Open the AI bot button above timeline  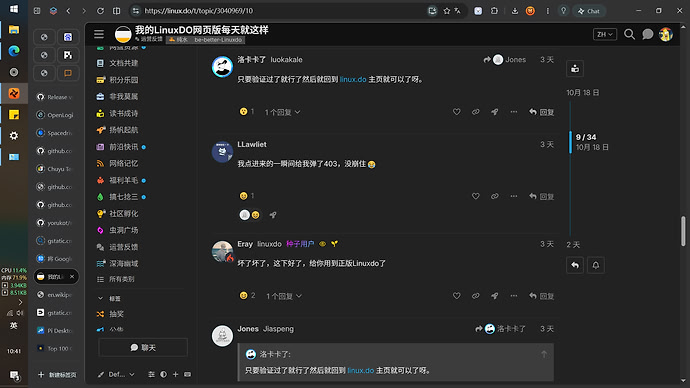coord(575,69)
